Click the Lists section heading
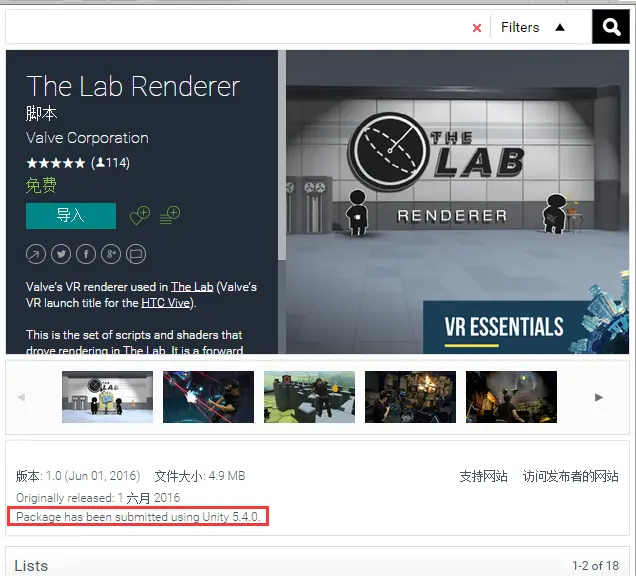 tap(31, 565)
